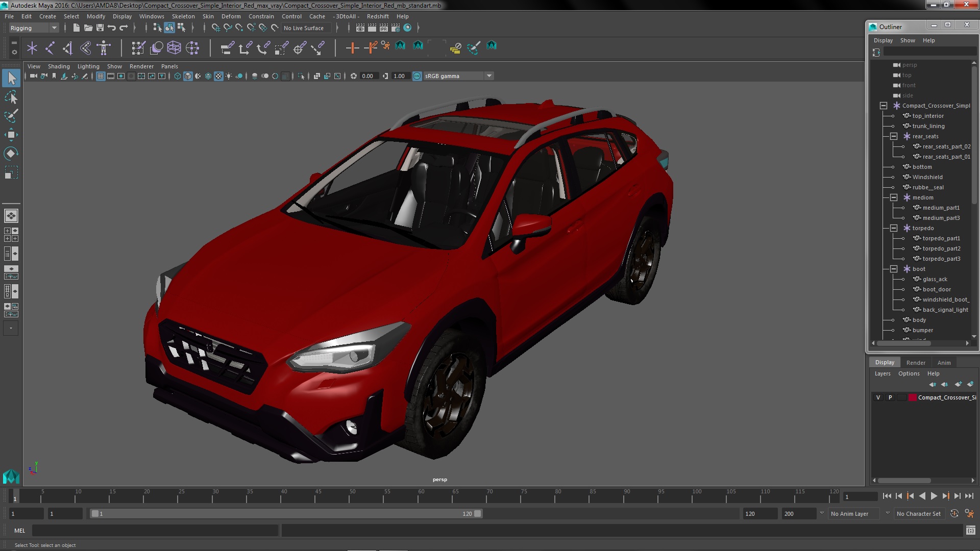
Task: Click the Create Joints rigging icon
Action: coord(50,48)
